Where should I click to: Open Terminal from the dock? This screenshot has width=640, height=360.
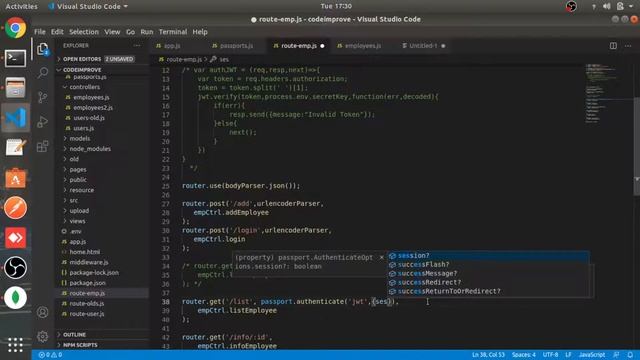pyautogui.click(x=16, y=58)
